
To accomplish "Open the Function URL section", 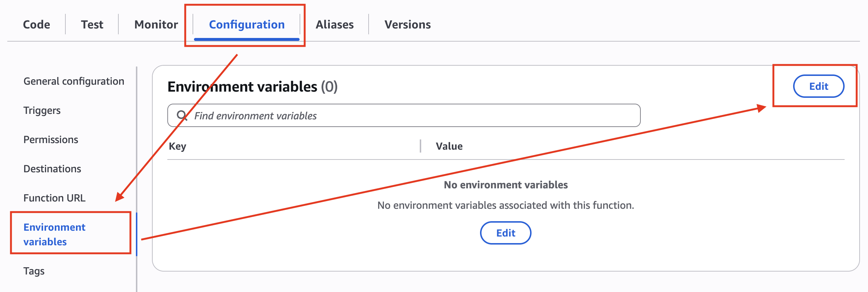I will pos(54,198).
